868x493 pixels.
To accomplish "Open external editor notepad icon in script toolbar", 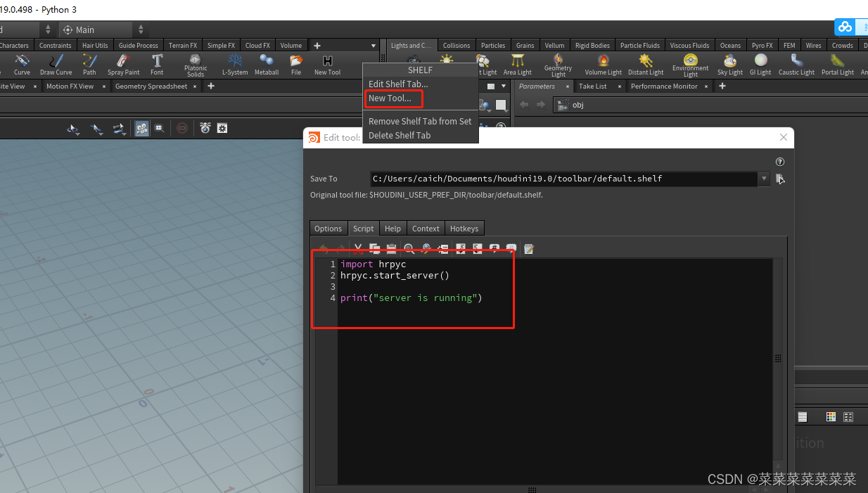I will (x=529, y=248).
